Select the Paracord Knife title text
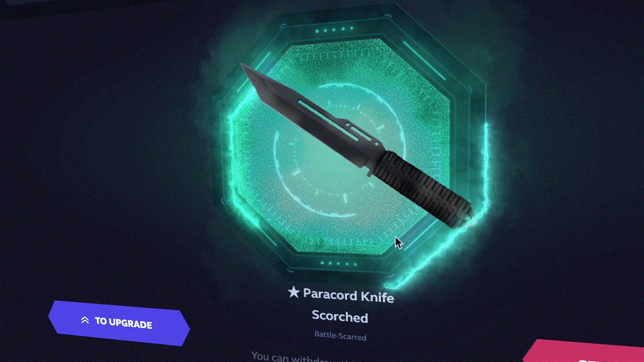This screenshot has width=644, height=362. (349, 295)
